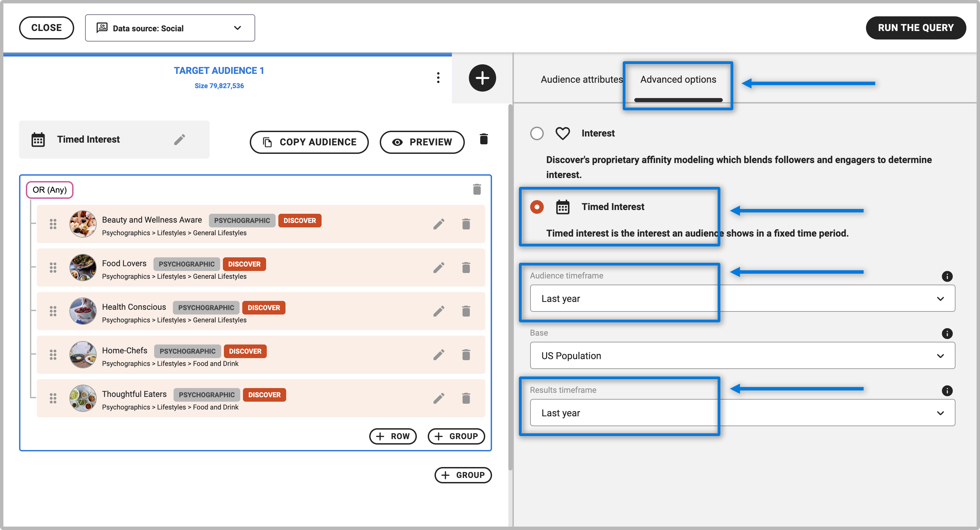Click RUN THE QUERY button
The image size is (980, 530).
915,28
